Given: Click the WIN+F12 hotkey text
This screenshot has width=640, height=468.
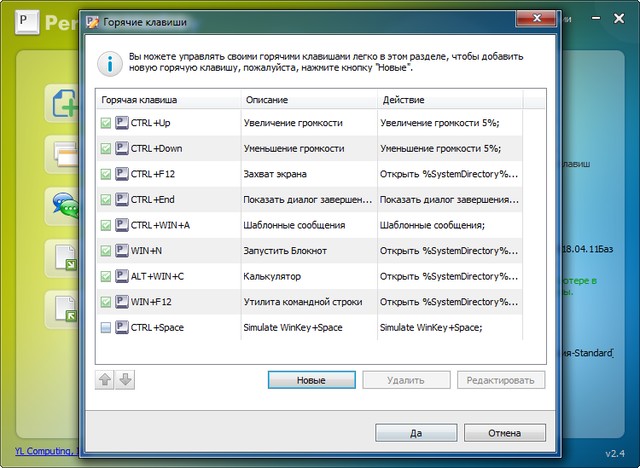Looking at the screenshot, I should click(151, 302).
